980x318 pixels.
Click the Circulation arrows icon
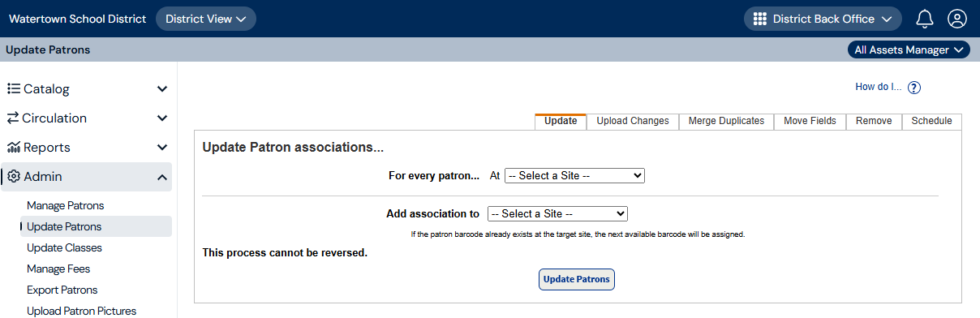coord(13,118)
